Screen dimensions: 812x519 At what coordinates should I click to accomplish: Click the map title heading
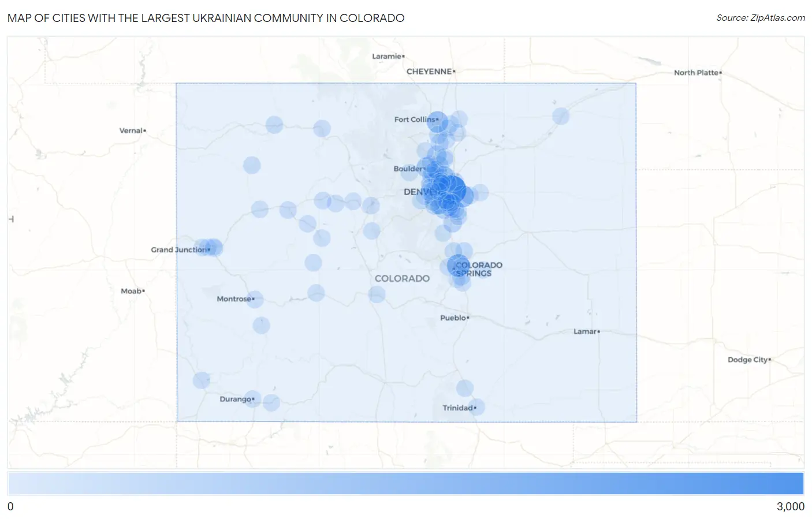pos(206,18)
